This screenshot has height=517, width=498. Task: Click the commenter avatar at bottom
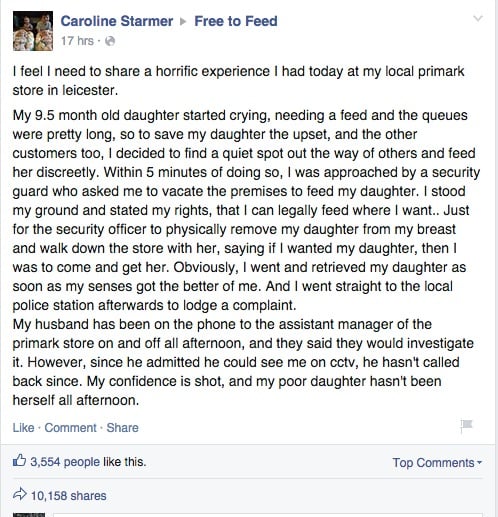(x=29, y=515)
